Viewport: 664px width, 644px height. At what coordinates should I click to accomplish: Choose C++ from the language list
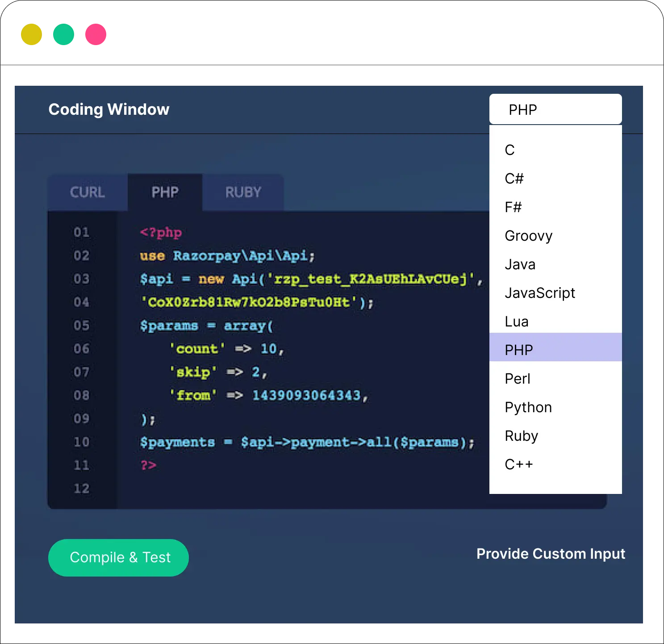pos(519,464)
